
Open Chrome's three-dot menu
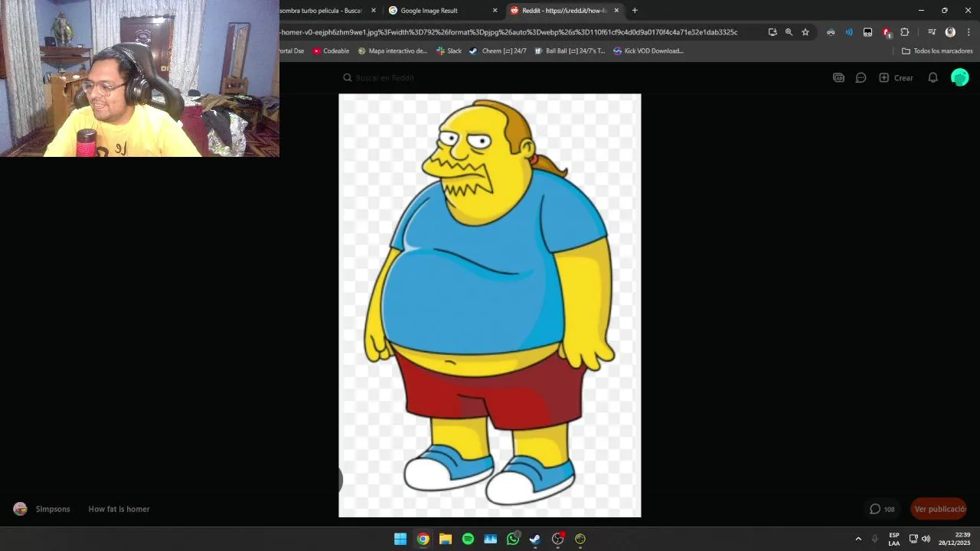pos(969,32)
